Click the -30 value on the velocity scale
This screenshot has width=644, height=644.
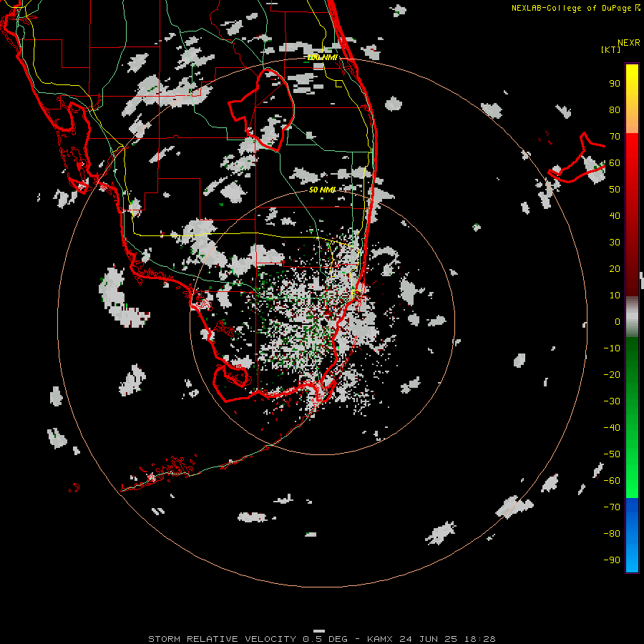coord(612,401)
